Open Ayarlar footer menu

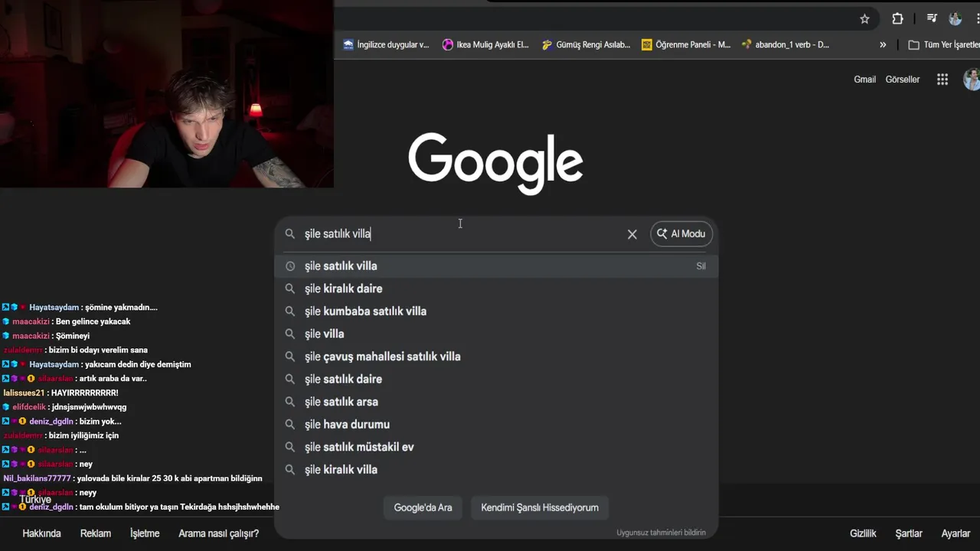[x=955, y=533]
